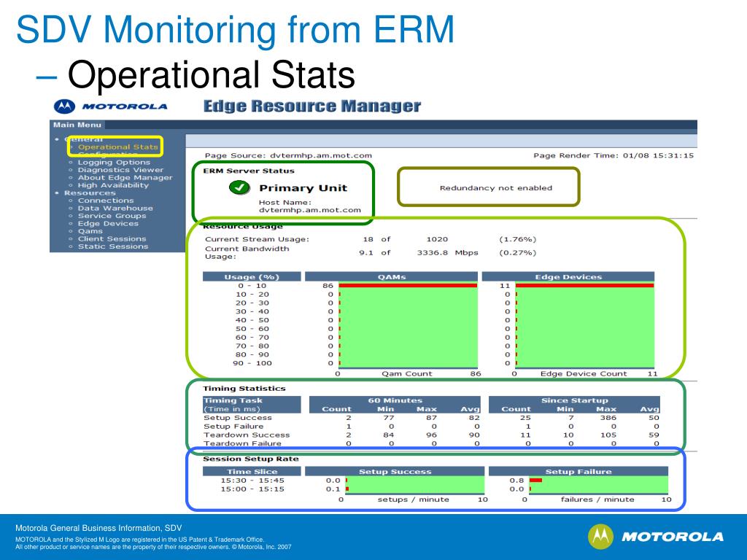Click the setups / minute axis label
The width and height of the screenshot is (747, 560).
413,499
